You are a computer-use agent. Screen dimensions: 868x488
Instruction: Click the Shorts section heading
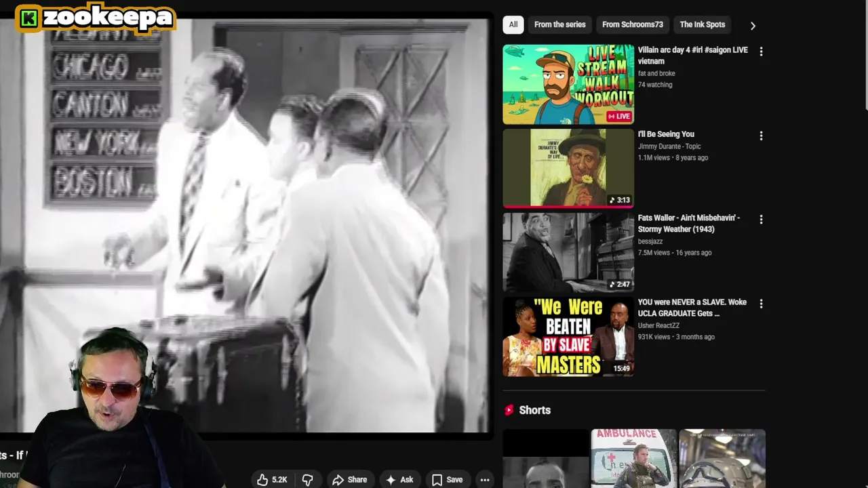(534, 410)
